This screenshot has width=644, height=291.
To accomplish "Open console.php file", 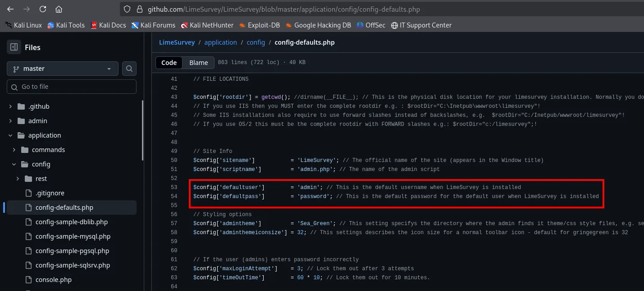I will point(53,280).
